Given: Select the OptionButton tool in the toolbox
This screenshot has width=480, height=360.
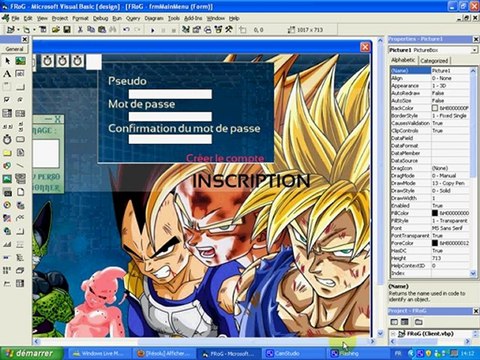Looking at the screenshot, I should (20, 100).
